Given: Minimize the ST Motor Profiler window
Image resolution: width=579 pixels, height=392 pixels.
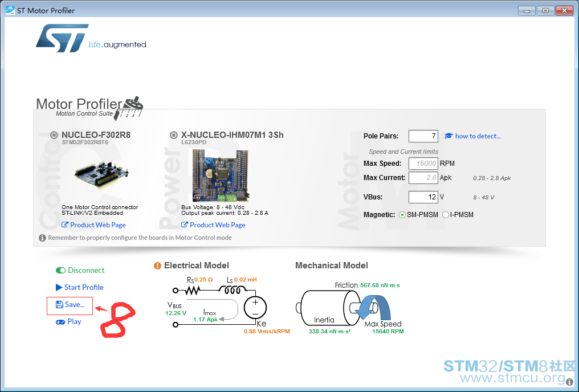Looking at the screenshot, I should click(527, 11).
